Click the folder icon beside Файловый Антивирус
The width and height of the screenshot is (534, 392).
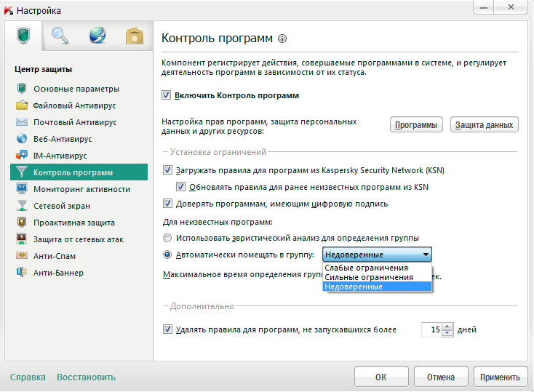tap(22, 105)
